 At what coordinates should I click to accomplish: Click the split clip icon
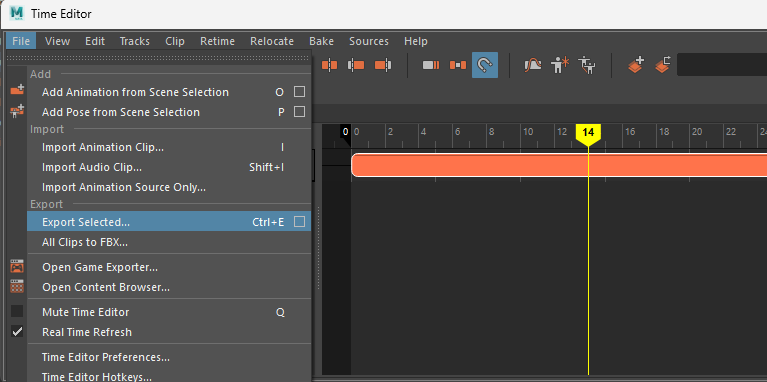coord(330,65)
